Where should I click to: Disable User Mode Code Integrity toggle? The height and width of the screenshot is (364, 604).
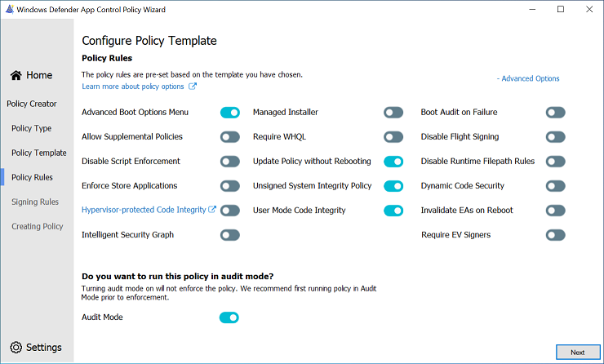(x=393, y=211)
